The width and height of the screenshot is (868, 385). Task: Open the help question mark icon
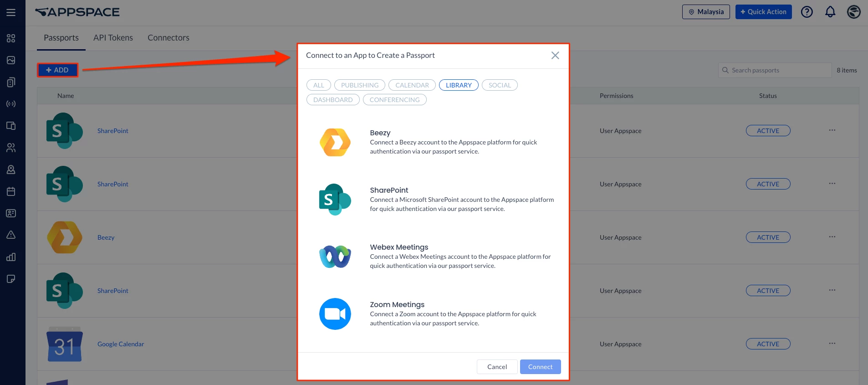[807, 12]
